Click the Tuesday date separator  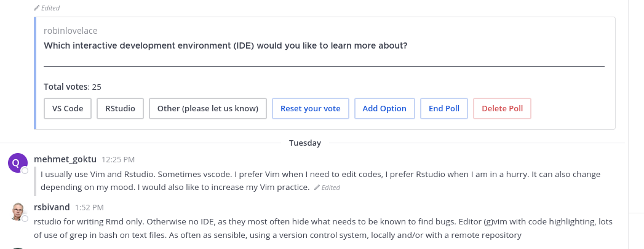[x=305, y=143]
